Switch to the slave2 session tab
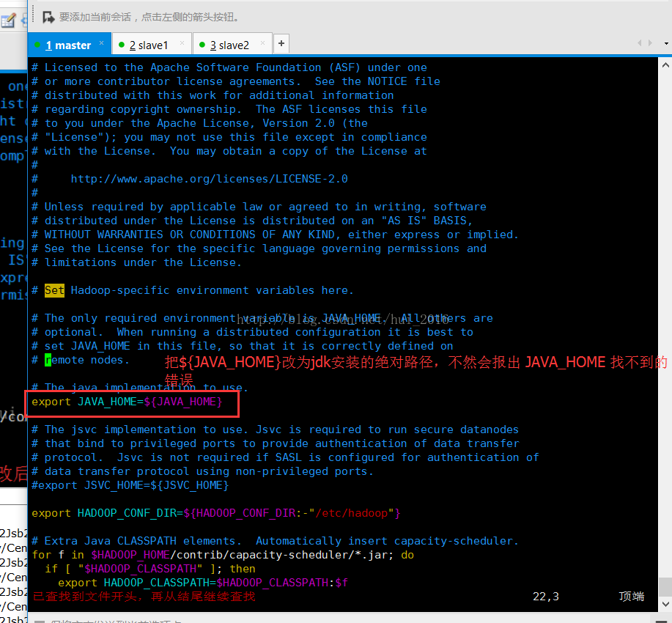This screenshot has height=623, width=672. (x=229, y=45)
